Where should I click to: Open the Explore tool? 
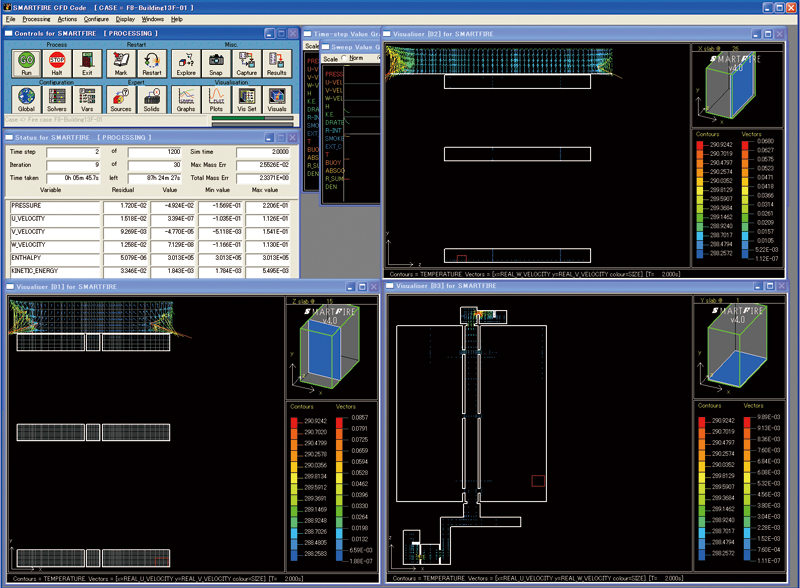click(186, 63)
